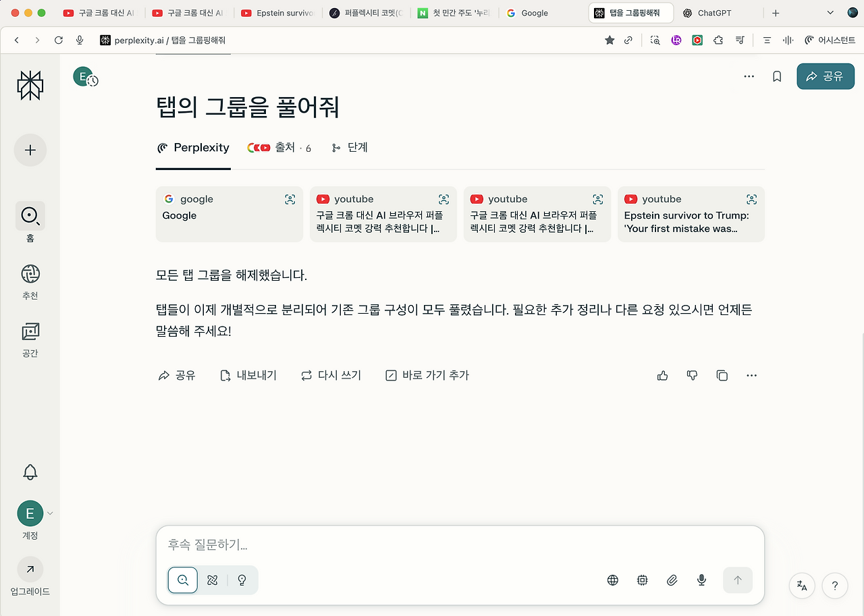Switch to the Perplexity answer tab

point(193,148)
